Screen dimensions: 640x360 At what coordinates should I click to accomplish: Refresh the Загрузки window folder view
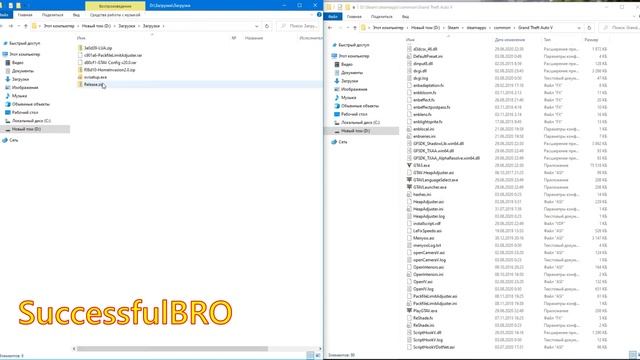(267, 26)
